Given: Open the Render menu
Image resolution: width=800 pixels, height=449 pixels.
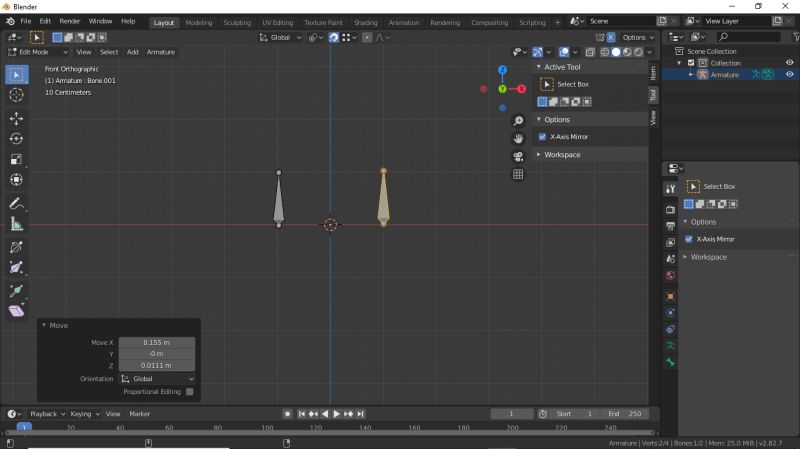Looking at the screenshot, I should tap(70, 21).
